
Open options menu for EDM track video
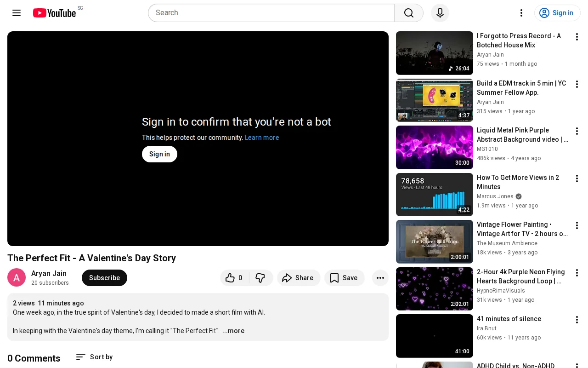[x=577, y=84]
